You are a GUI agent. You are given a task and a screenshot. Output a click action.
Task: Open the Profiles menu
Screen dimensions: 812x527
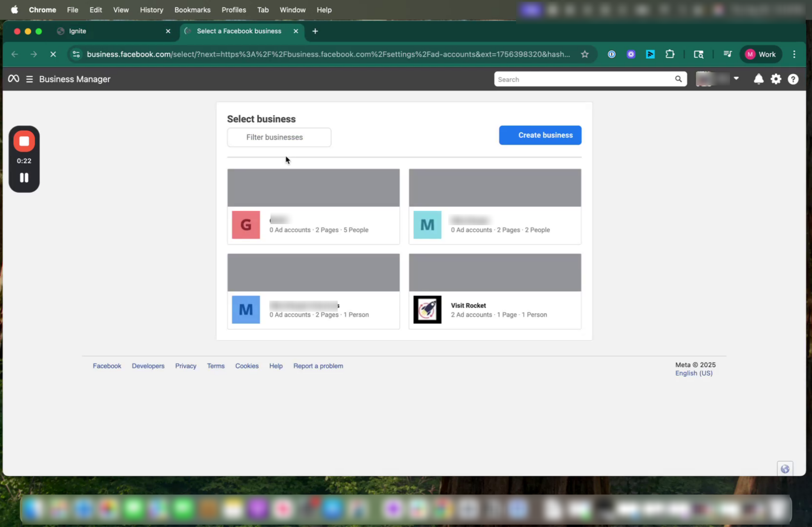point(234,10)
